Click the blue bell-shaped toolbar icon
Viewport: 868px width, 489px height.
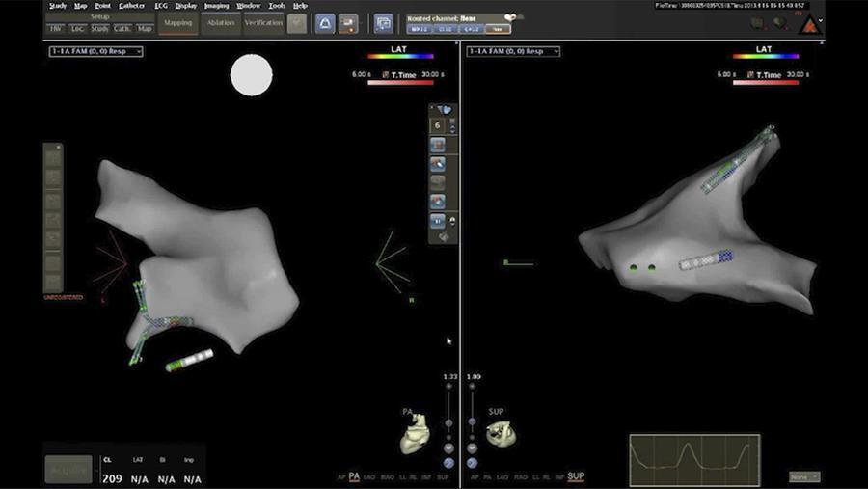[x=325, y=23]
